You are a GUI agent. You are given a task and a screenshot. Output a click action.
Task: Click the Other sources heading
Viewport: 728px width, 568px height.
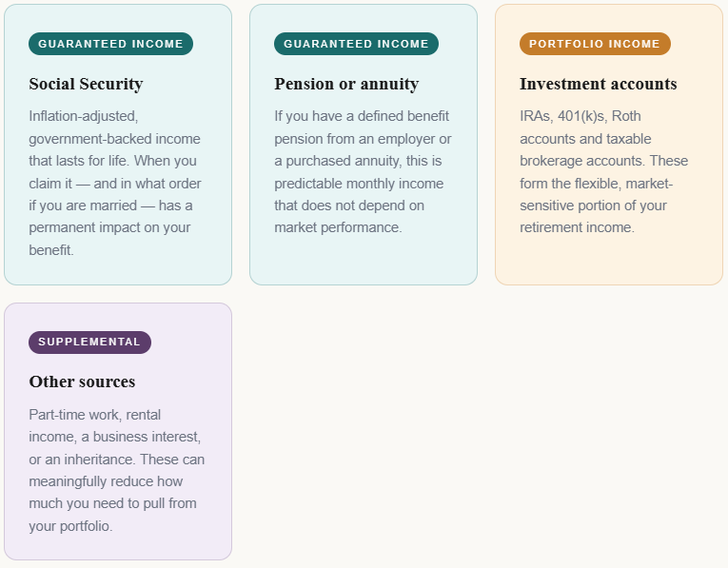[82, 382]
